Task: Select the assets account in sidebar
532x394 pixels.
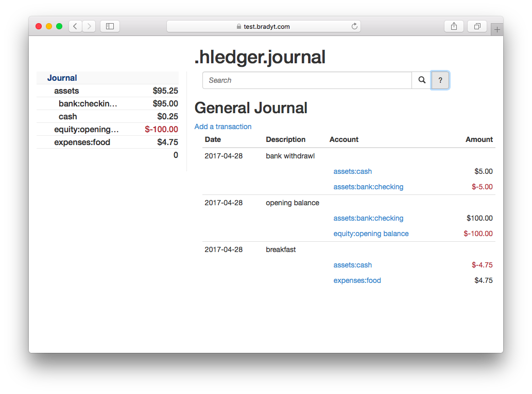Action: click(66, 91)
